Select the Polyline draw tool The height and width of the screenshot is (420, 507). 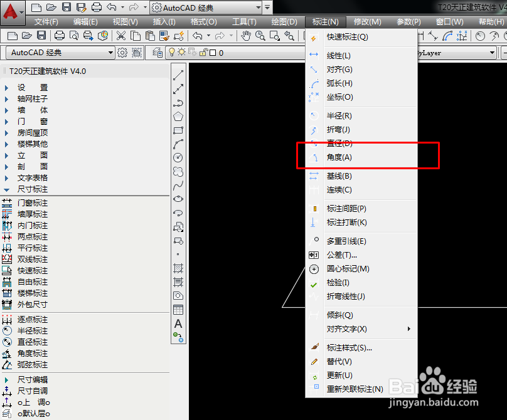pos(178,103)
